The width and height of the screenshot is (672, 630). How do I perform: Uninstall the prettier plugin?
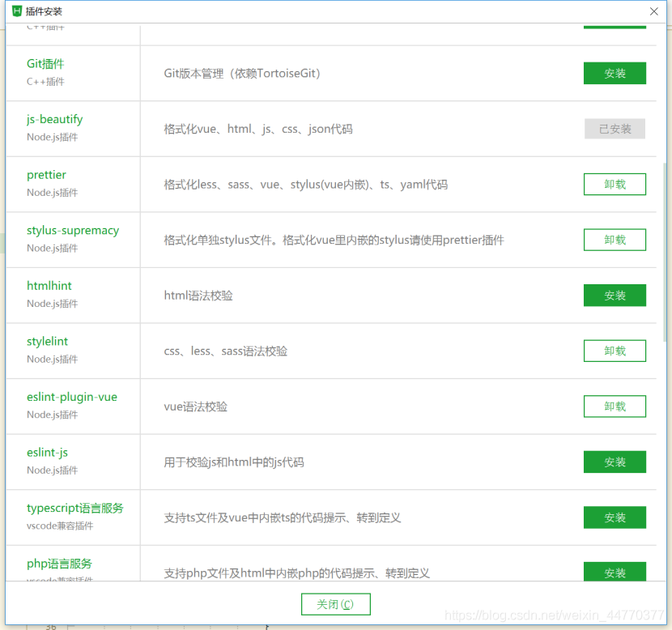(x=614, y=184)
